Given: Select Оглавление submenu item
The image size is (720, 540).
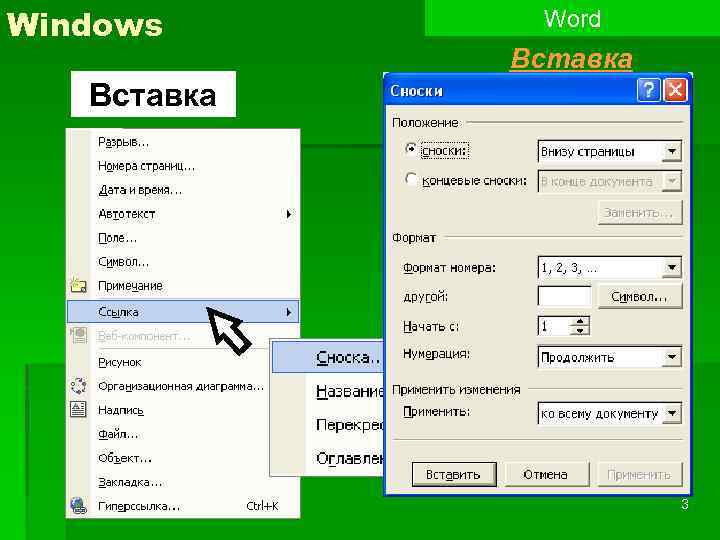Looking at the screenshot, I should (x=328, y=458).
